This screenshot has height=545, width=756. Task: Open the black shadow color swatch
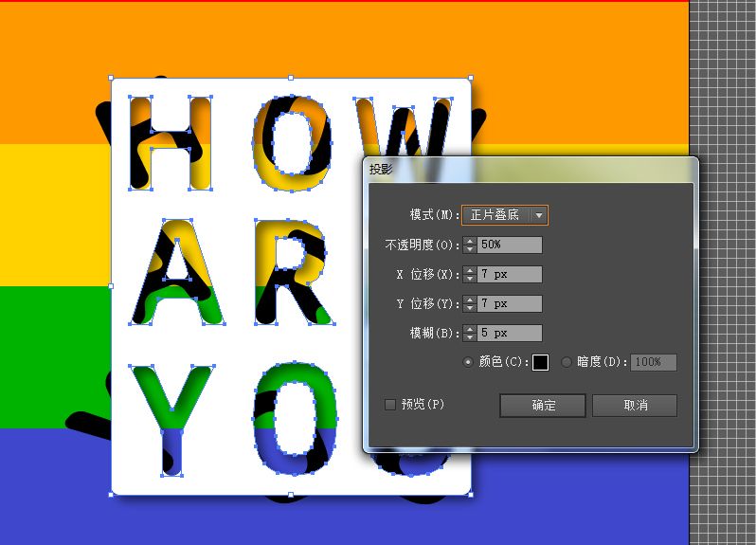click(540, 362)
